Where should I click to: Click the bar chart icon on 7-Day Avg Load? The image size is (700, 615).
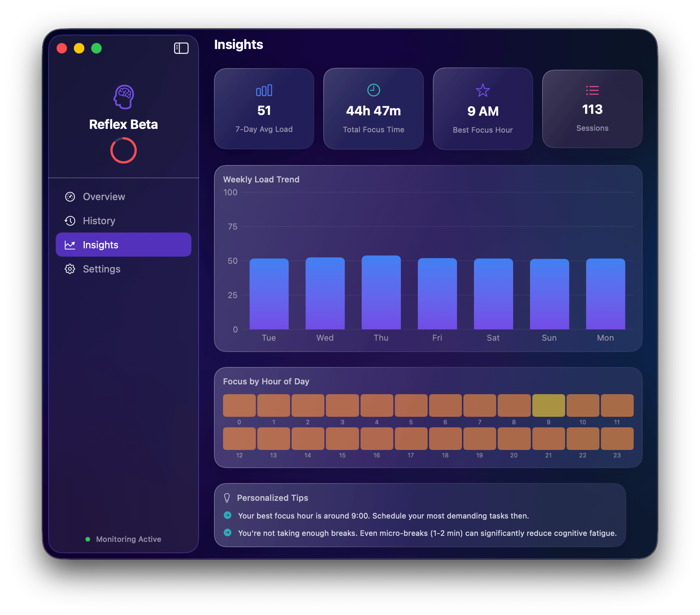pos(264,90)
